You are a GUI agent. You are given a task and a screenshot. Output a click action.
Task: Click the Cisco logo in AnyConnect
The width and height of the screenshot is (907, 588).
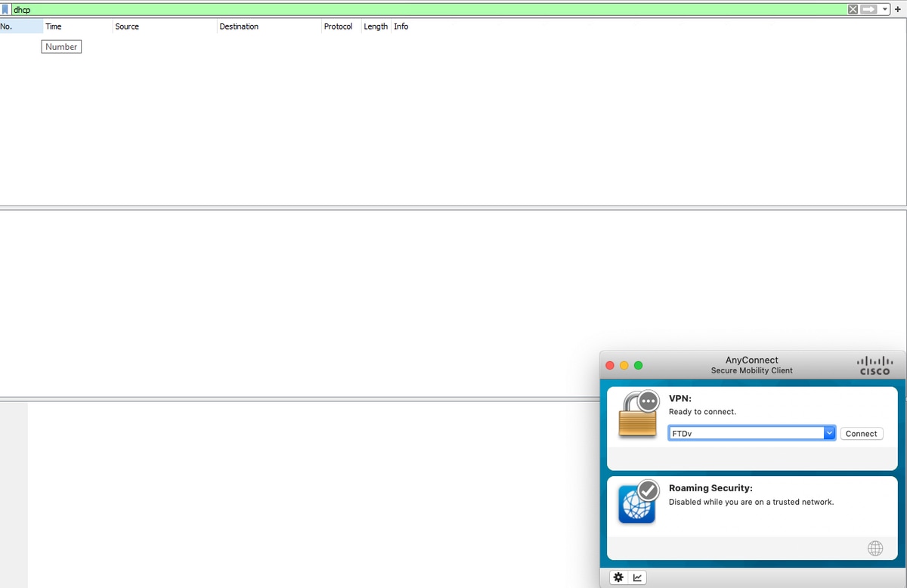click(x=875, y=365)
